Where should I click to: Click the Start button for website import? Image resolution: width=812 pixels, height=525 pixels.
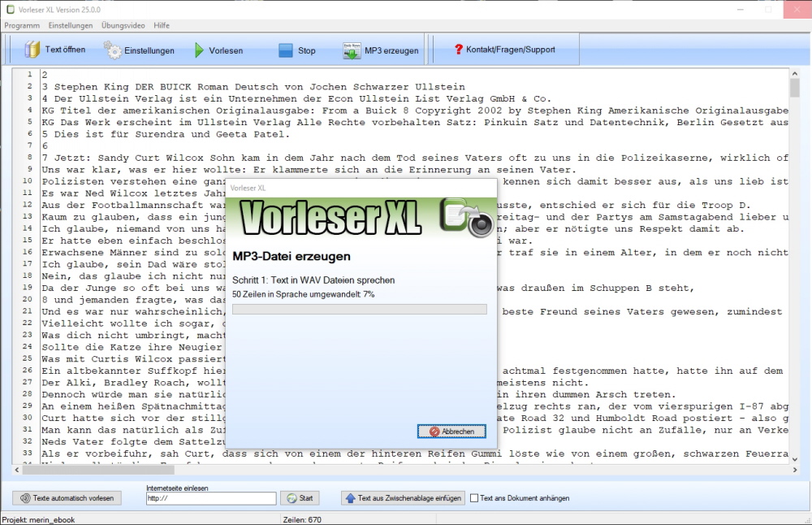click(300, 498)
